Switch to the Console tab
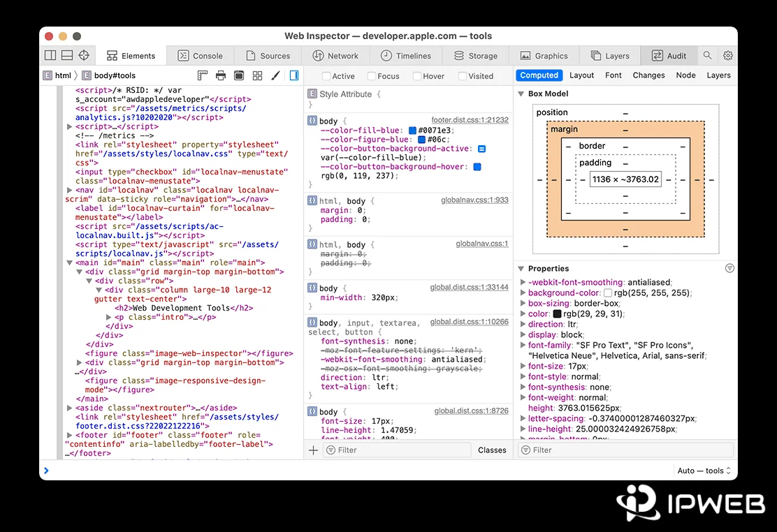Image resolution: width=777 pixels, height=532 pixels. 201,55
